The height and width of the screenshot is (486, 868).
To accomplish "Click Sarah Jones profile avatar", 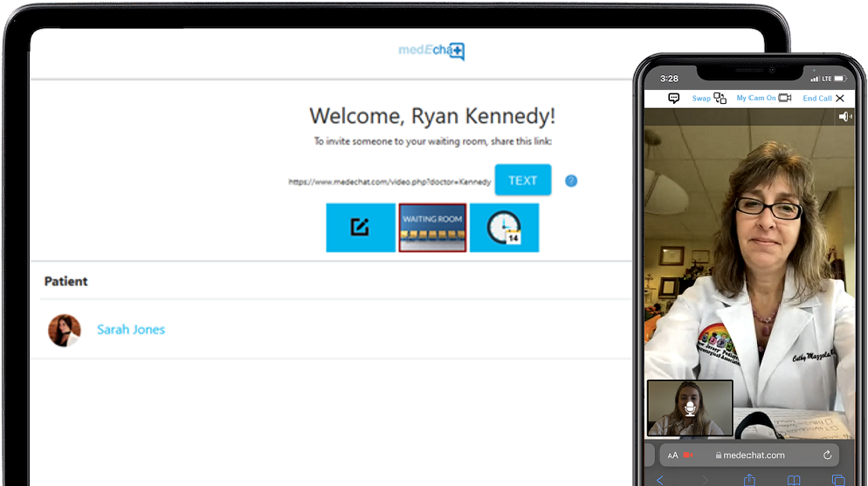I will coord(65,330).
